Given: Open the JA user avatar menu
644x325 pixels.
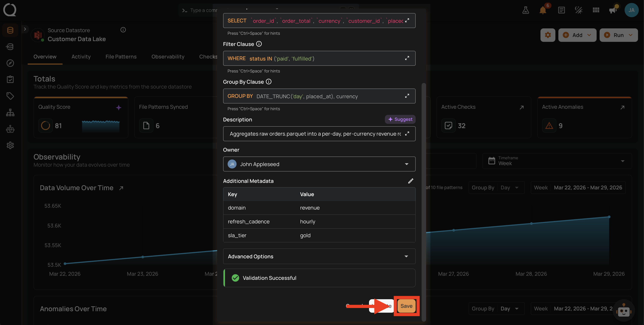Looking at the screenshot, I should tap(632, 10).
